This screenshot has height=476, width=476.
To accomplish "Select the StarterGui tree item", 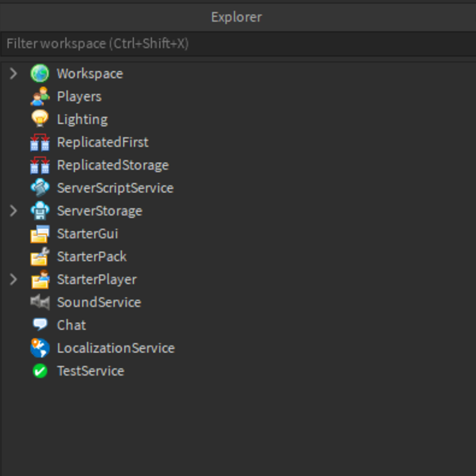I will pyautogui.click(x=88, y=234).
